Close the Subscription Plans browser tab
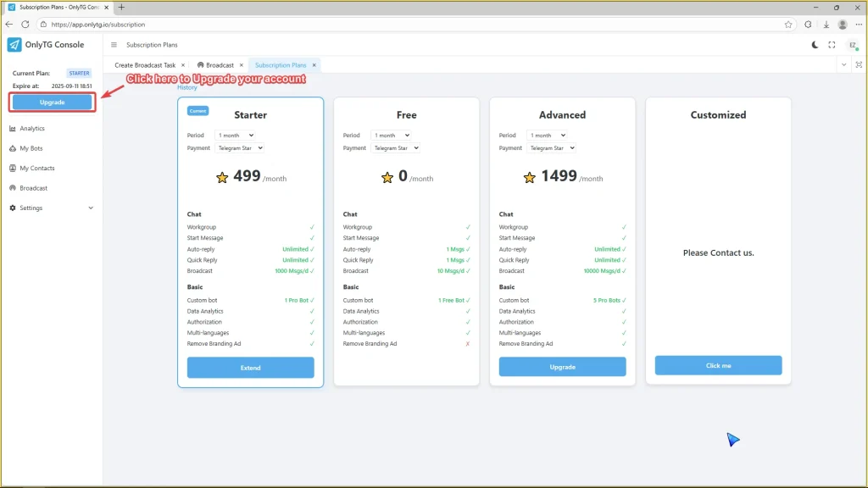868x488 pixels. coord(106,7)
